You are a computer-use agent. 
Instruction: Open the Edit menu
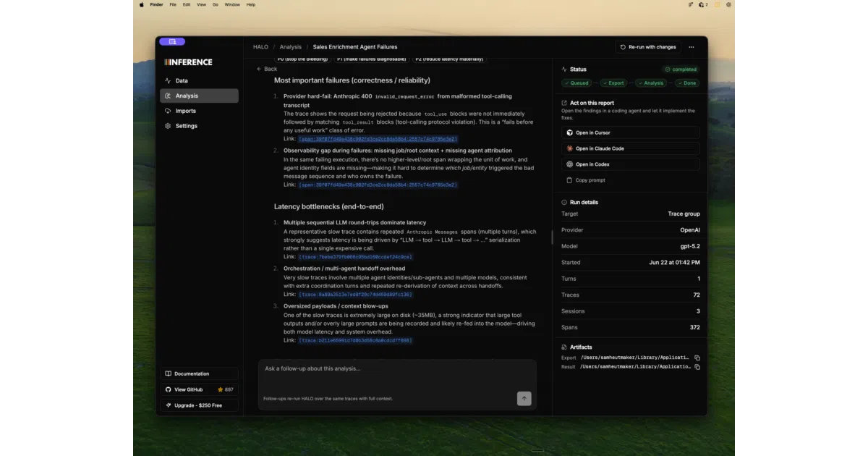(187, 4)
